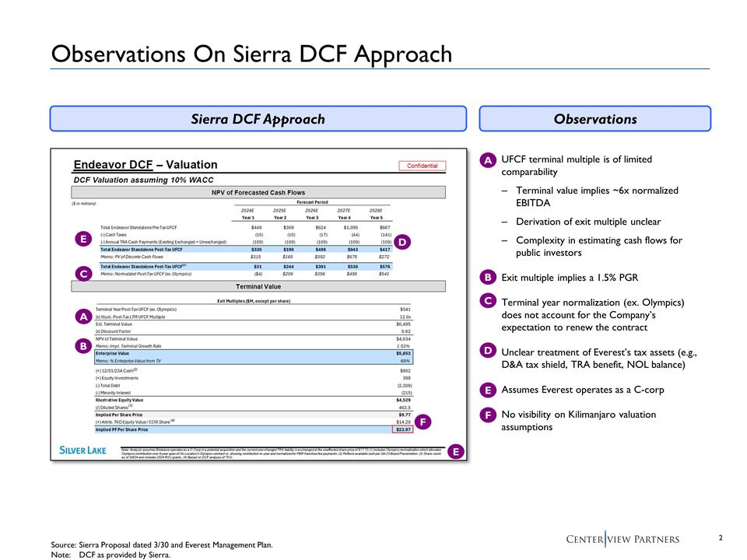747x560 pixels.
Task: Select the C badge beside Terminal year normalization text
Action: tap(489, 300)
